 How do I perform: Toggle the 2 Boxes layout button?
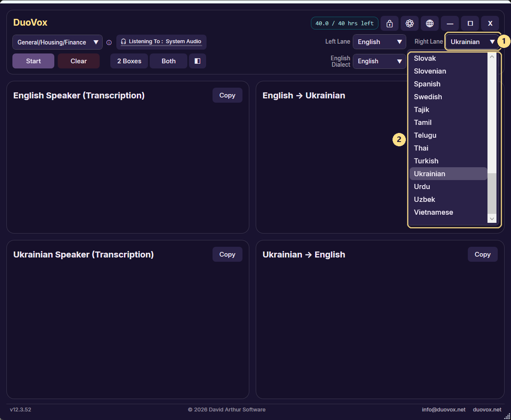click(129, 61)
